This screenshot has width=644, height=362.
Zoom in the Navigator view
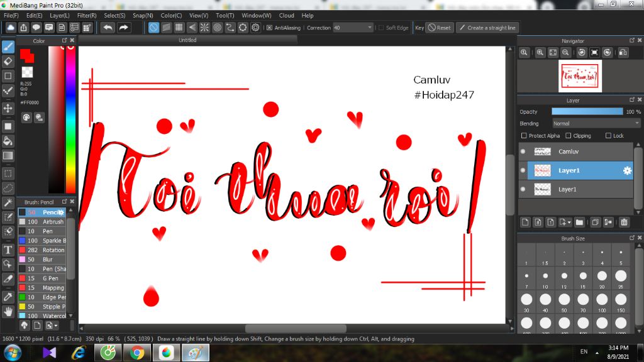[x=540, y=53]
